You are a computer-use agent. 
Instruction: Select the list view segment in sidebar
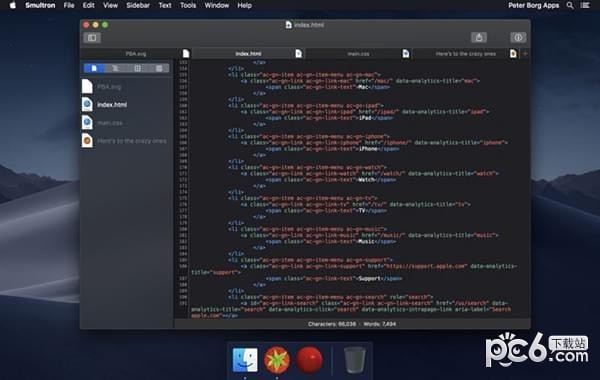[159, 68]
